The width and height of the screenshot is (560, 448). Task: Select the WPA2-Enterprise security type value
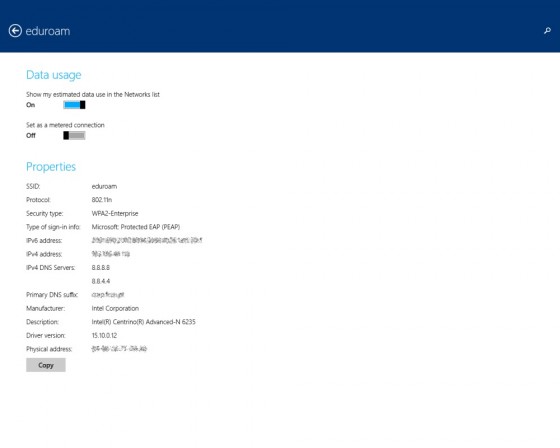coord(115,213)
